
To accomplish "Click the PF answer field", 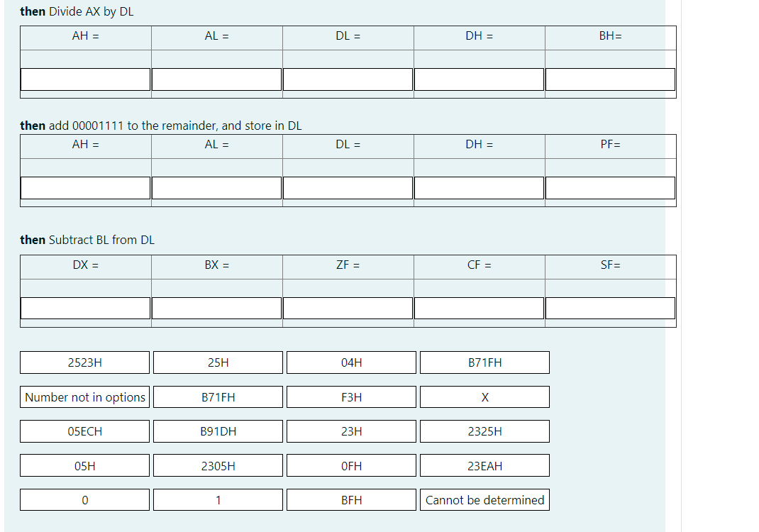I will click(610, 187).
